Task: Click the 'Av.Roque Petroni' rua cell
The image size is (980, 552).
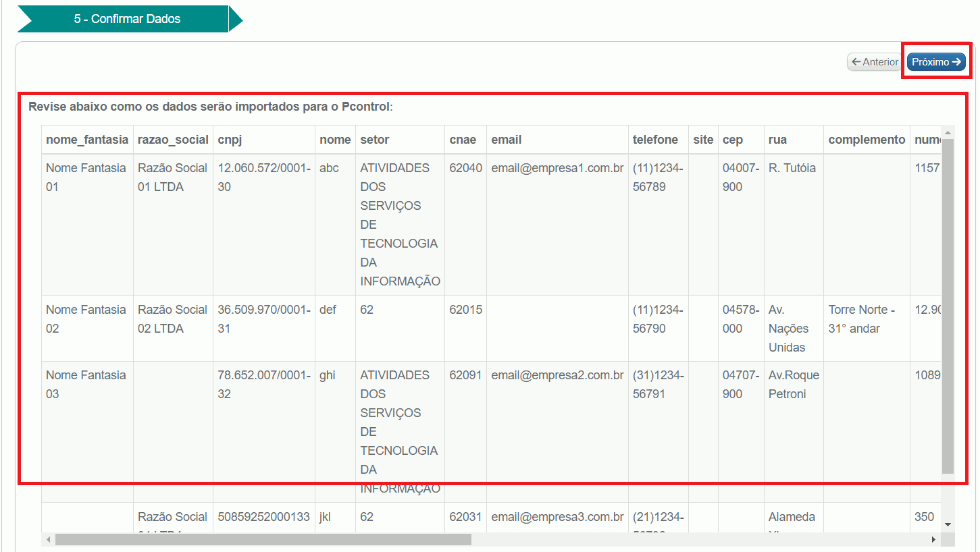Action: click(794, 432)
